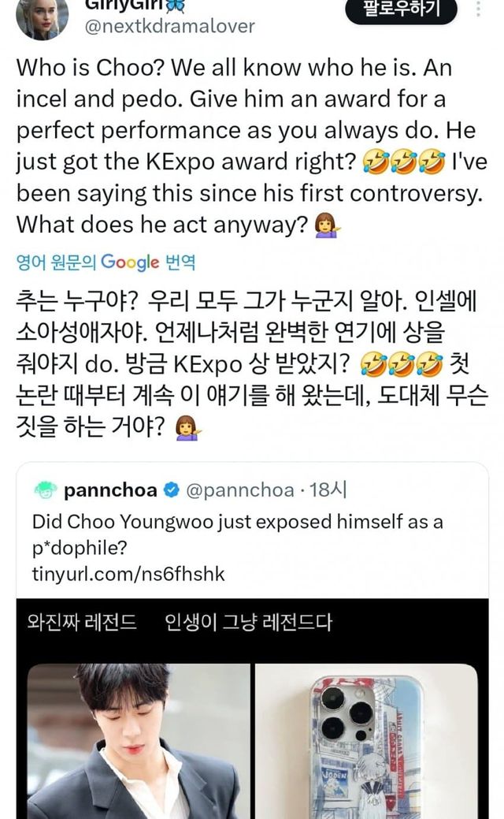Click the "영어 원문의 Google 번역" label
The height and width of the screenshot is (819, 504).
pyautogui.click(x=106, y=262)
